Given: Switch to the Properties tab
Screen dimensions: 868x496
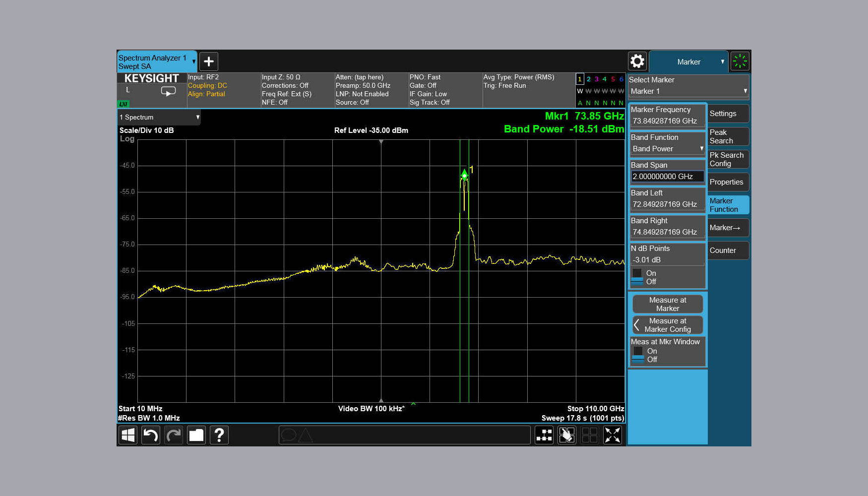Looking at the screenshot, I should click(728, 182).
